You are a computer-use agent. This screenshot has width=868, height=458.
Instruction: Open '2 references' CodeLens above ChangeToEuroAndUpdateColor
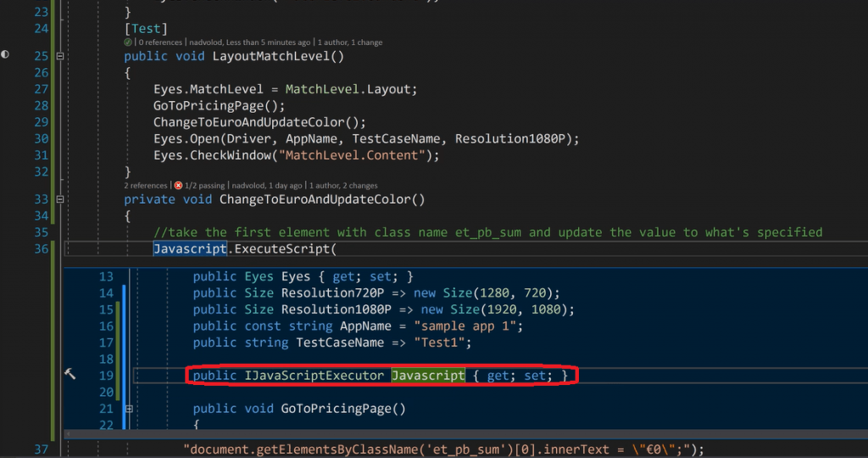[145, 185]
